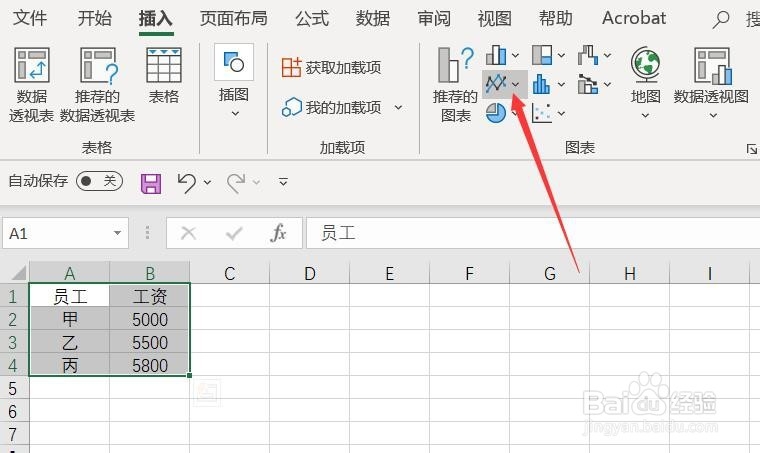The width and height of the screenshot is (760, 453).
Task: Switch to the 页面布局 tab
Action: click(x=234, y=18)
